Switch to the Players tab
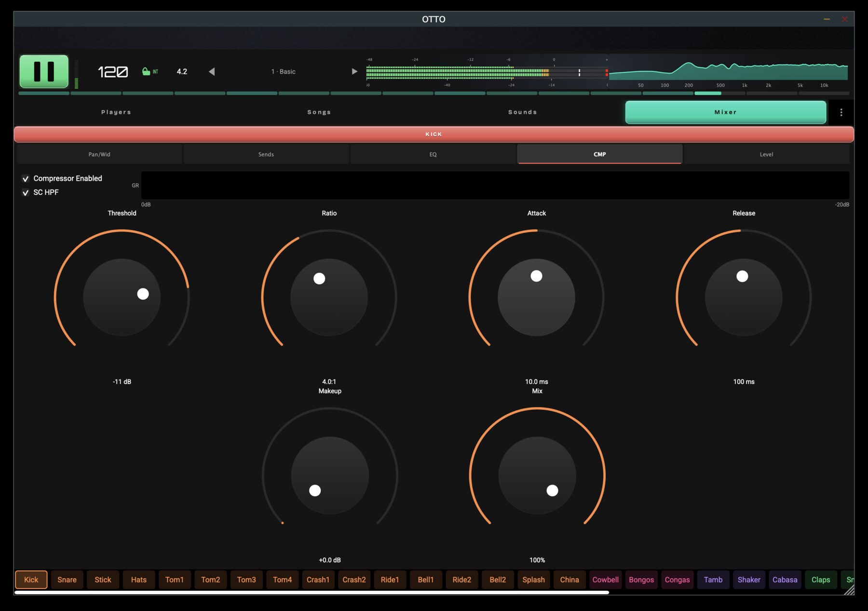This screenshot has height=611, width=868. pos(116,112)
